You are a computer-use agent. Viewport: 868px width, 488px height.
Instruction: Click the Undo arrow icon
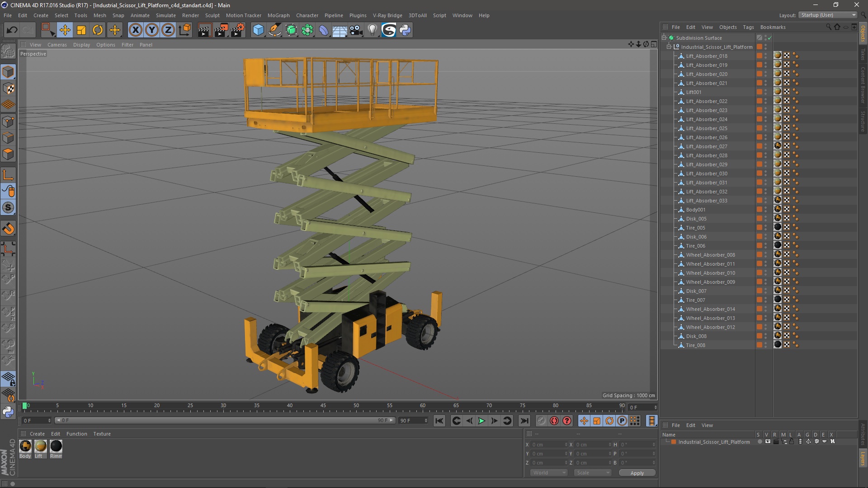pos(12,30)
